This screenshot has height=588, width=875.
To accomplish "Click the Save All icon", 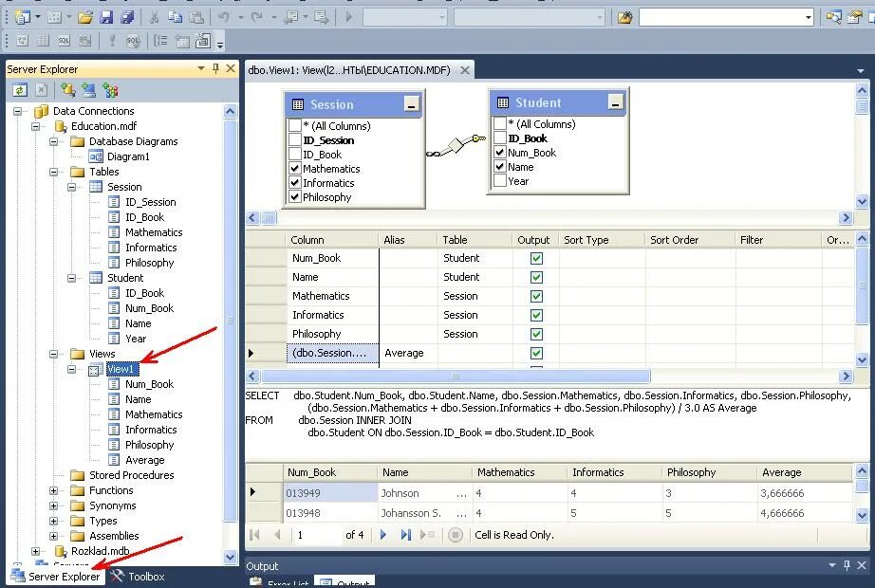I will click(x=128, y=17).
